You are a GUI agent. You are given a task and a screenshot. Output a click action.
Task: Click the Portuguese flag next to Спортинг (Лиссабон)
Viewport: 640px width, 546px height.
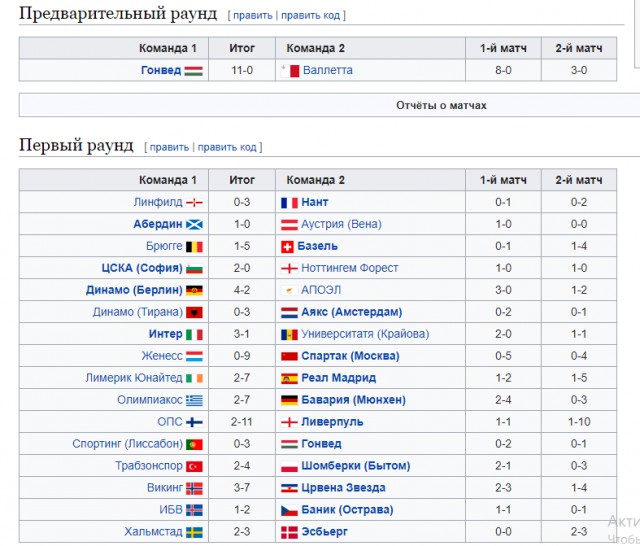pos(194,444)
